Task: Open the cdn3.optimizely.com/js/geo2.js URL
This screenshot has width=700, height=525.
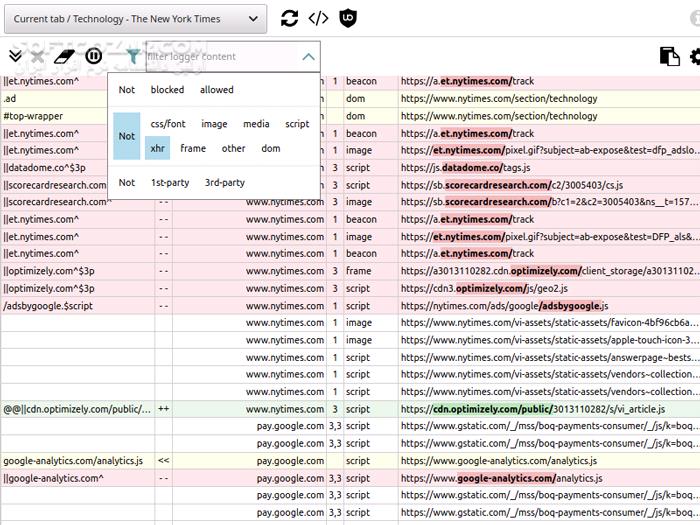Action: tap(484, 289)
